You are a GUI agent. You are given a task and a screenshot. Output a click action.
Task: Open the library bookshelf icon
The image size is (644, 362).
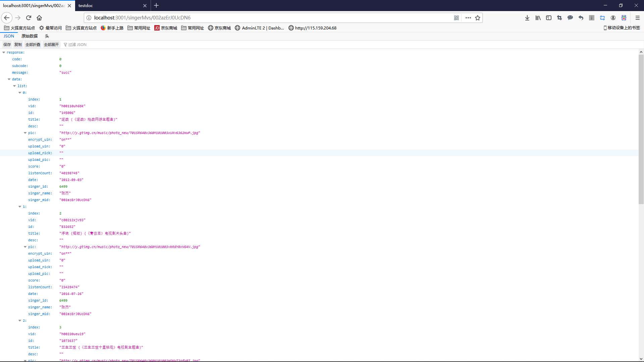(538, 18)
